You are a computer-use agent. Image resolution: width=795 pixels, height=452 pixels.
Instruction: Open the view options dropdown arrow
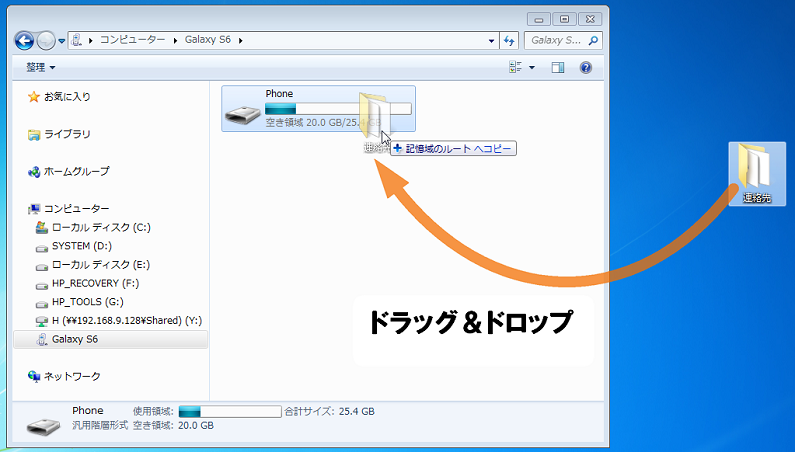531,67
